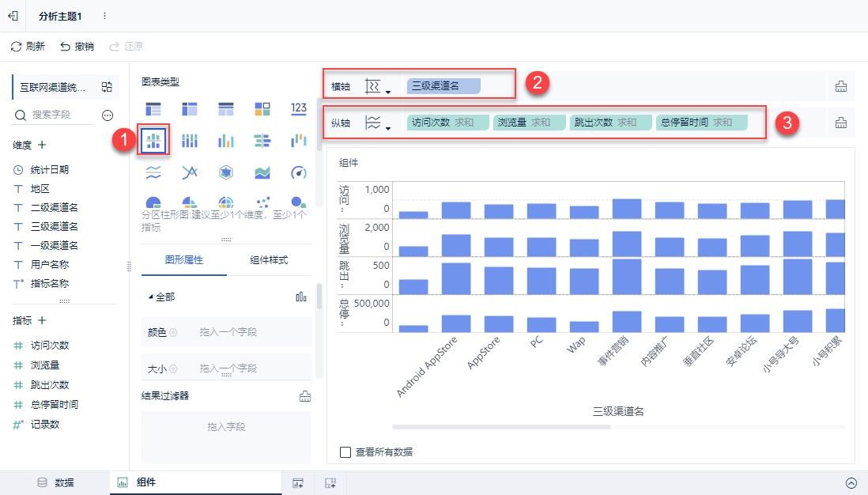Add a new dimension with 维度 plus
The image size is (868, 495).
point(42,145)
